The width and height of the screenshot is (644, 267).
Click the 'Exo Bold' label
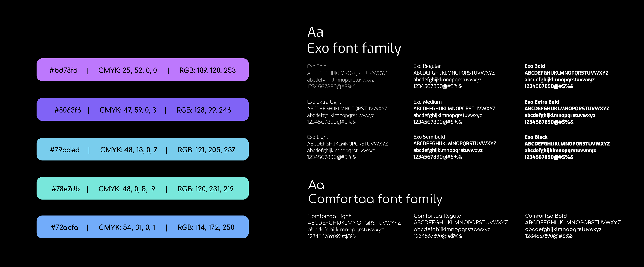534,66
